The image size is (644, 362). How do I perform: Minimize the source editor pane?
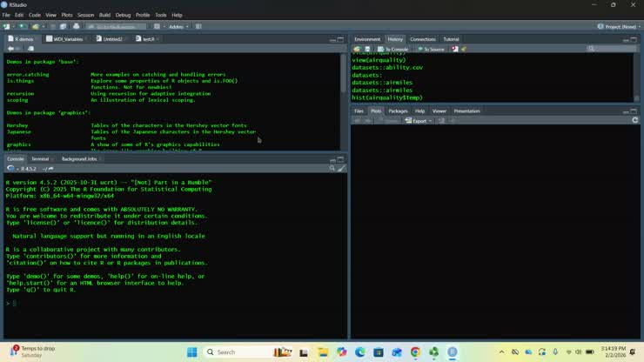(x=332, y=39)
